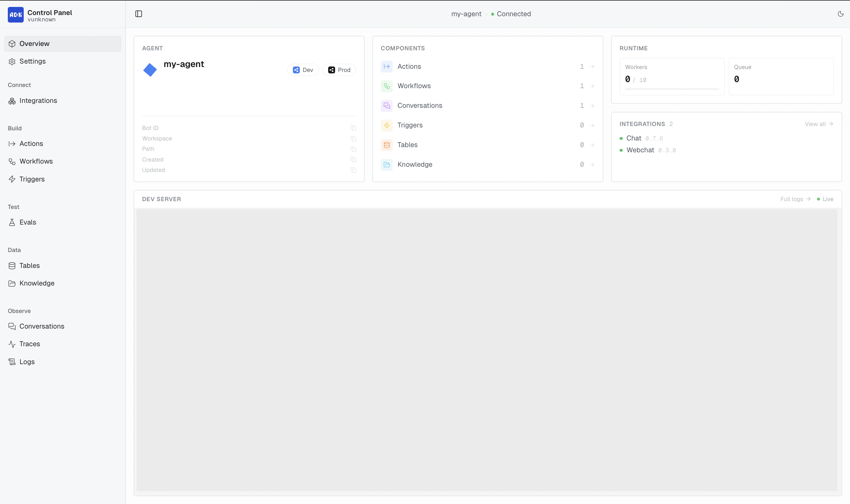Switch to the Overview page
Screen dimensions: 850x504
[x=34, y=43]
